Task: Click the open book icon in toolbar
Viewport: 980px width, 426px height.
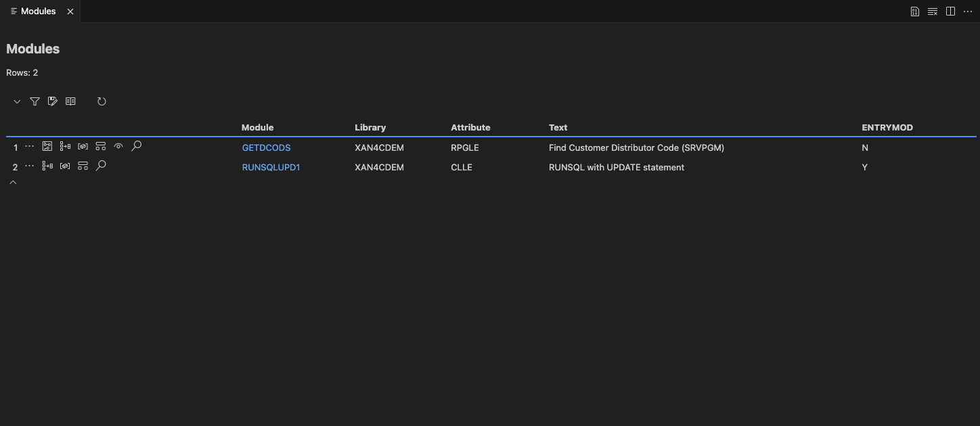Action: click(70, 101)
